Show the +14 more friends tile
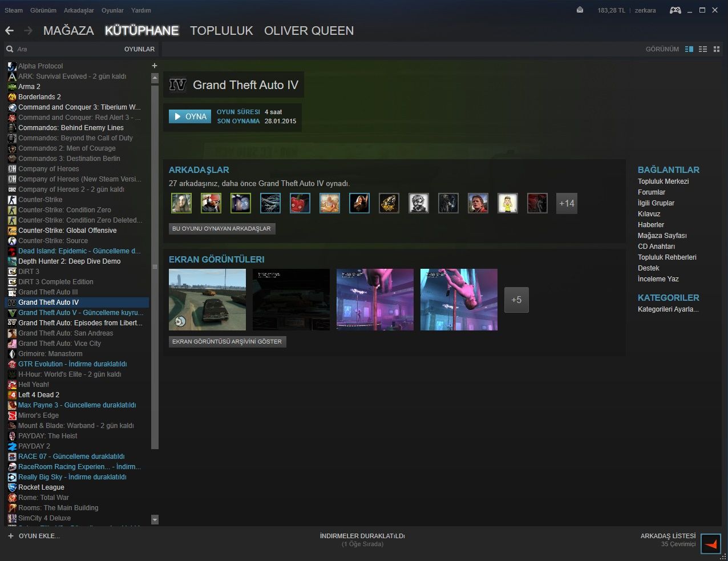Viewport: 728px width, 561px height. [567, 203]
